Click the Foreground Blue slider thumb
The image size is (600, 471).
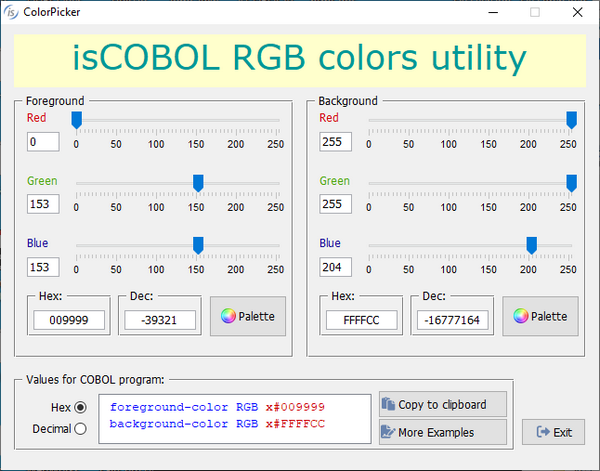pyautogui.click(x=198, y=245)
